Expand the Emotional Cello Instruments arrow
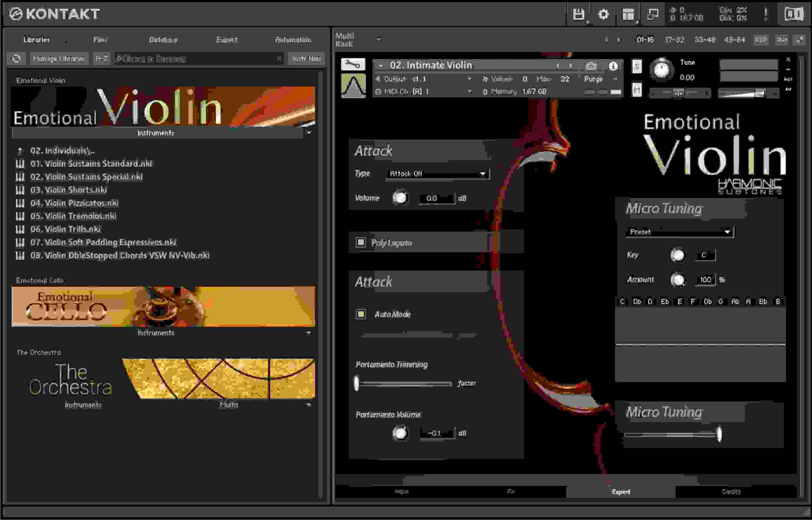This screenshot has width=812, height=520. 309,333
